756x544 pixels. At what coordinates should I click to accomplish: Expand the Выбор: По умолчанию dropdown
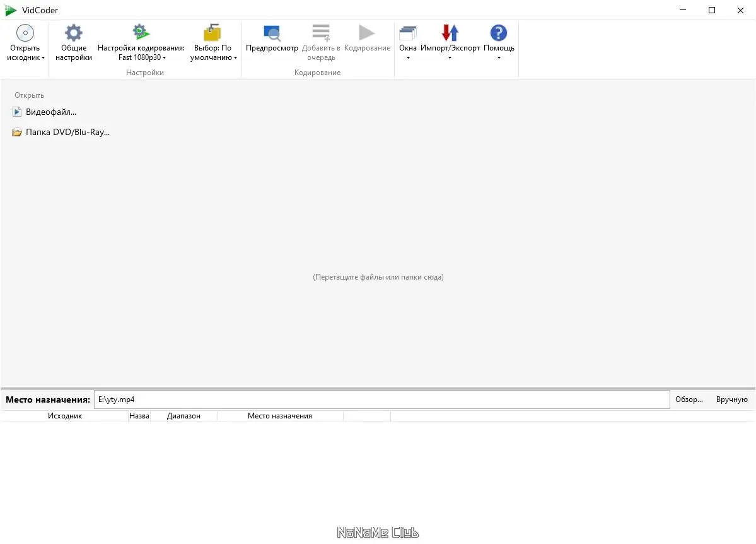click(235, 58)
